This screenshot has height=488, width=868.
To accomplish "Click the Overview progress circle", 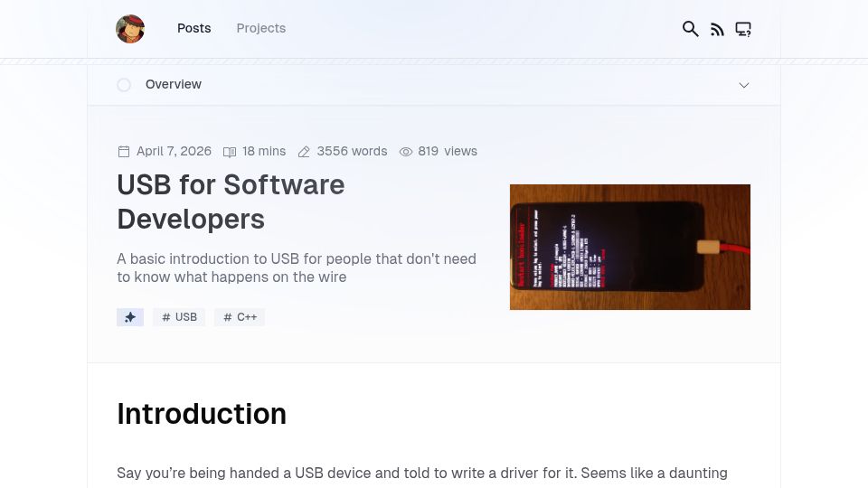I will (x=124, y=85).
